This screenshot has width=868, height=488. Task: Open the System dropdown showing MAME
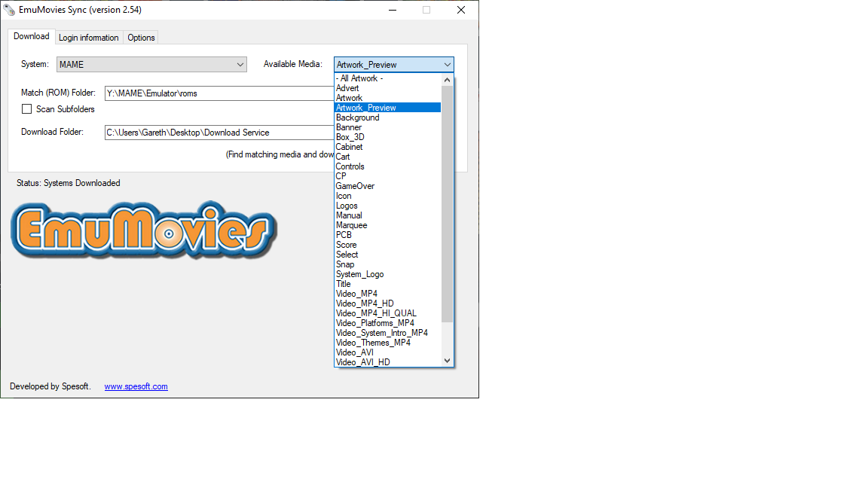coord(151,64)
